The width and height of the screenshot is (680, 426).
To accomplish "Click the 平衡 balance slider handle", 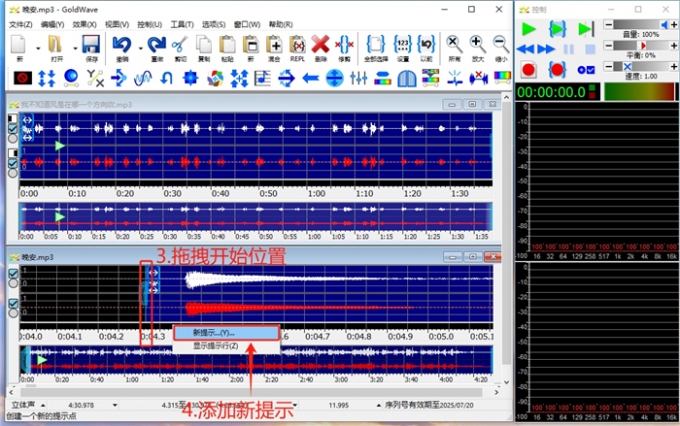I will tap(643, 46).
